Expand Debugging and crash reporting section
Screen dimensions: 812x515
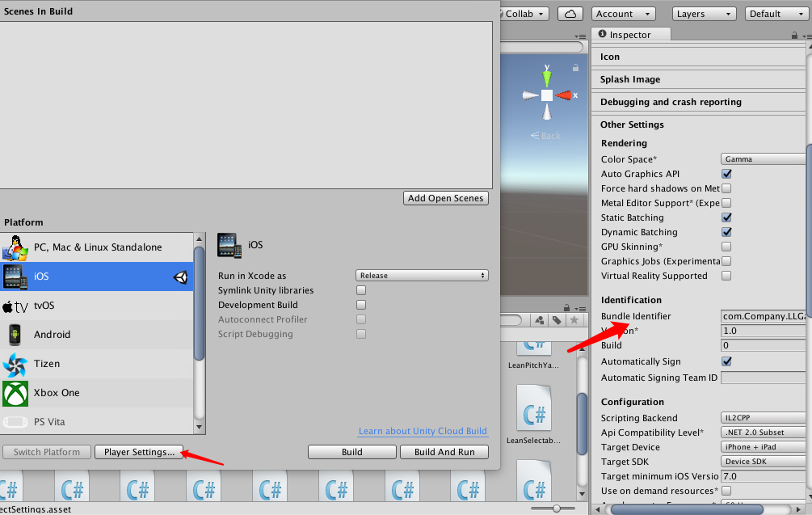pyautogui.click(x=699, y=102)
